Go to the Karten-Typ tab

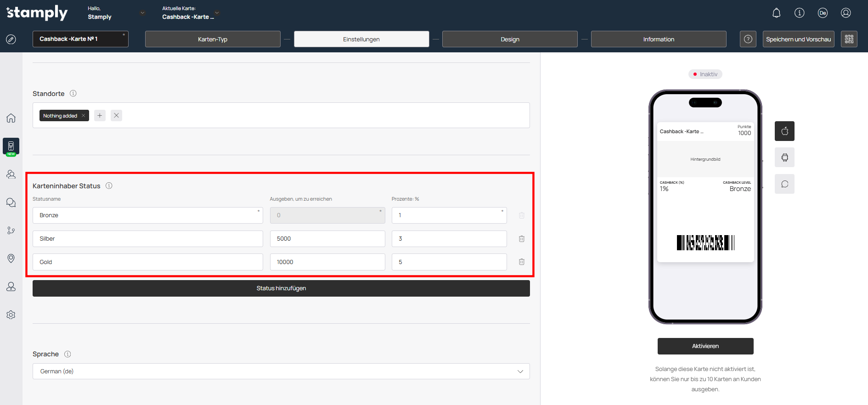click(213, 39)
